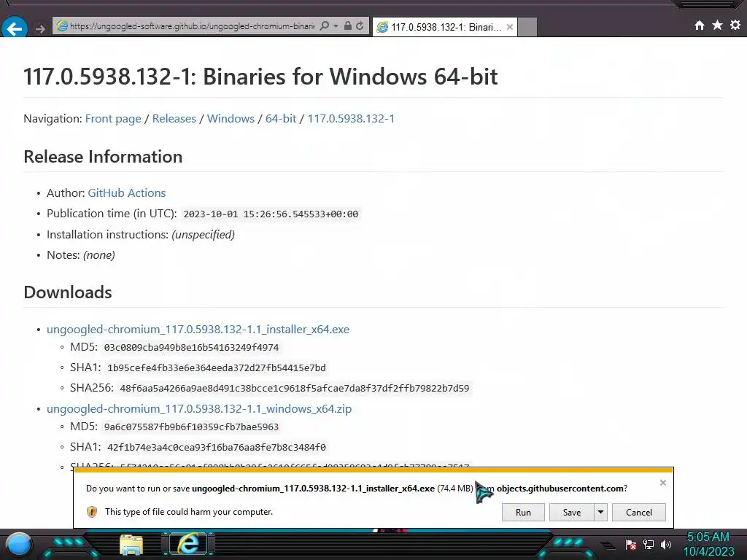Open the Start orb button
The image size is (747, 560).
pyautogui.click(x=19, y=544)
